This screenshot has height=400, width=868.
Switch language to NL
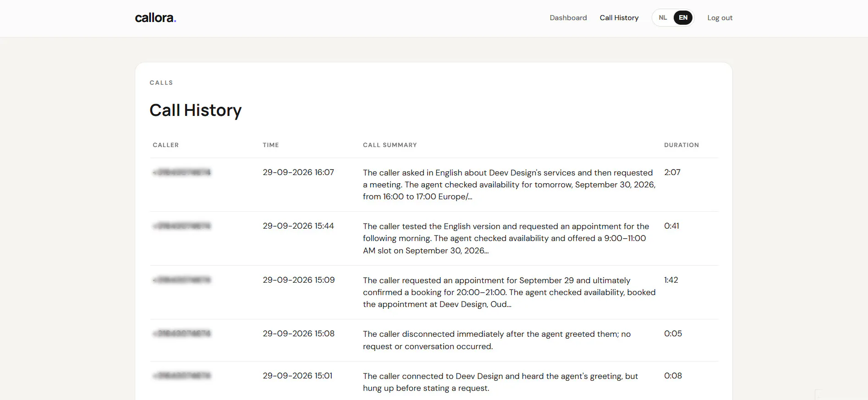[663, 18]
